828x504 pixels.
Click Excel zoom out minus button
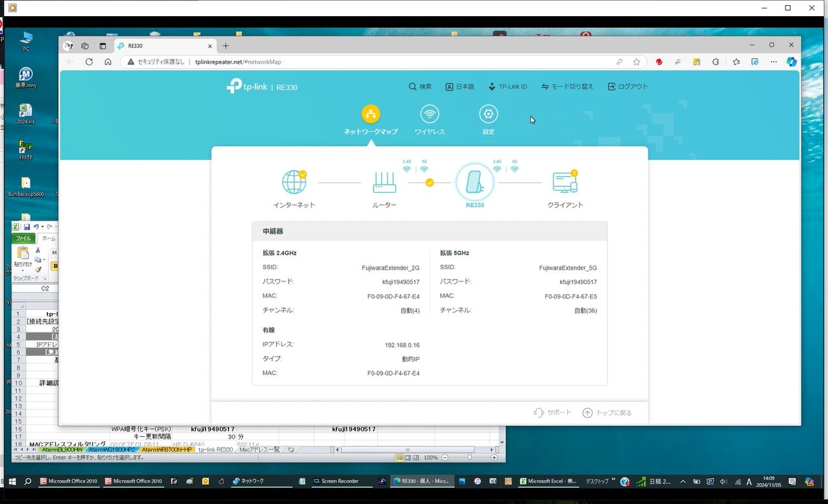point(443,457)
